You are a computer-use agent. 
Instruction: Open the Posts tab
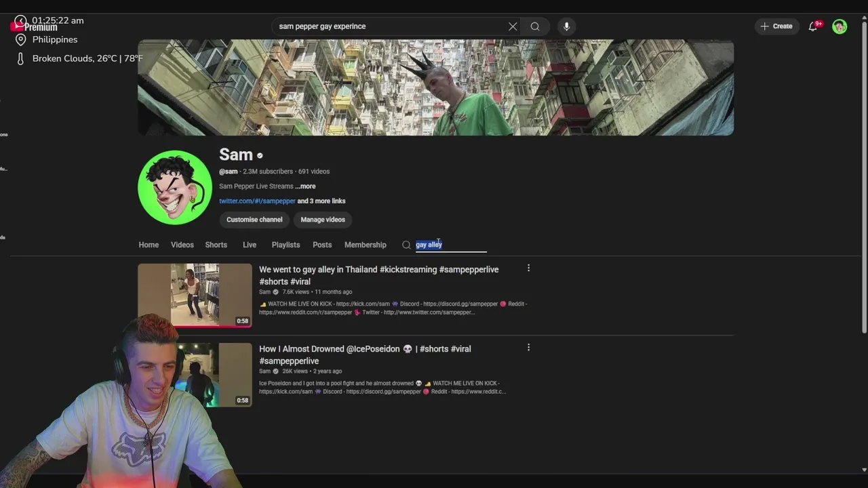322,245
